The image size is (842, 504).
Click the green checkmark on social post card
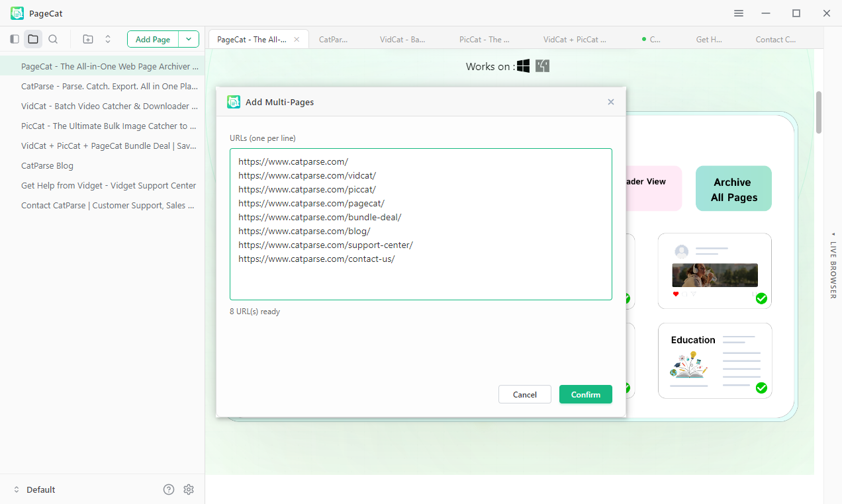click(x=761, y=298)
